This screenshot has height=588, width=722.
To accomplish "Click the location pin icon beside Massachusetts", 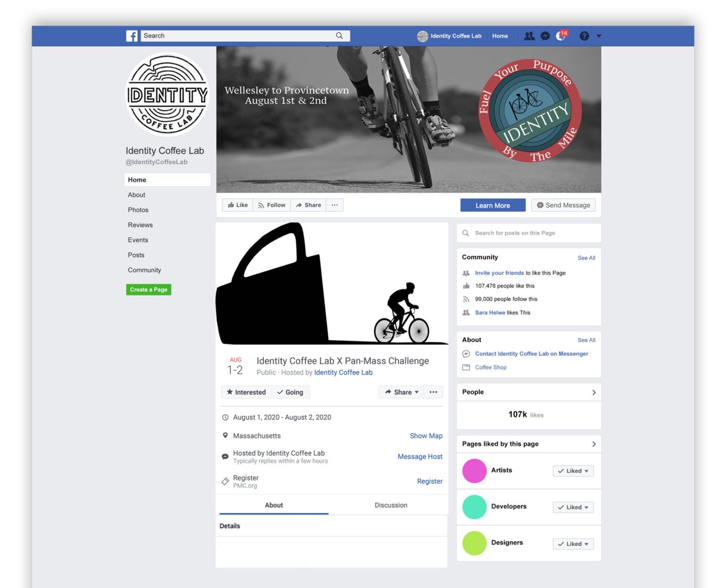I will [x=225, y=436].
